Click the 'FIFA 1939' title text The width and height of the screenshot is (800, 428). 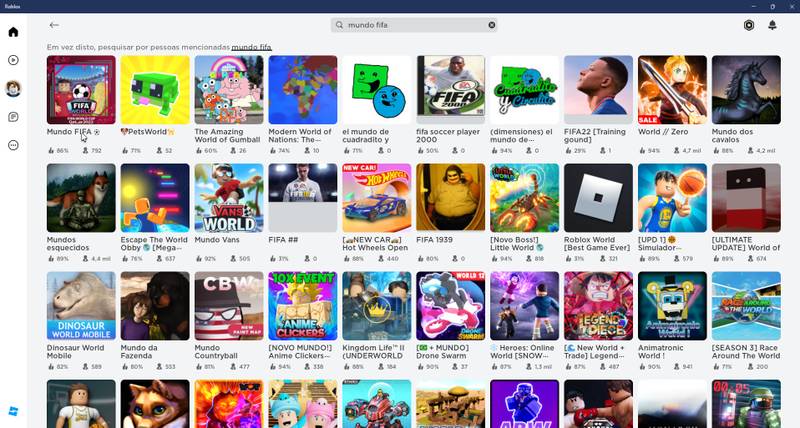pyautogui.click(x=434, y=240)
